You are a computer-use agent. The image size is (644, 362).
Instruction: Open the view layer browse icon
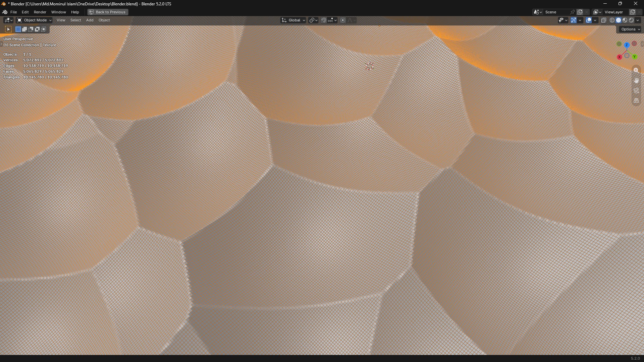coord(597,12)
